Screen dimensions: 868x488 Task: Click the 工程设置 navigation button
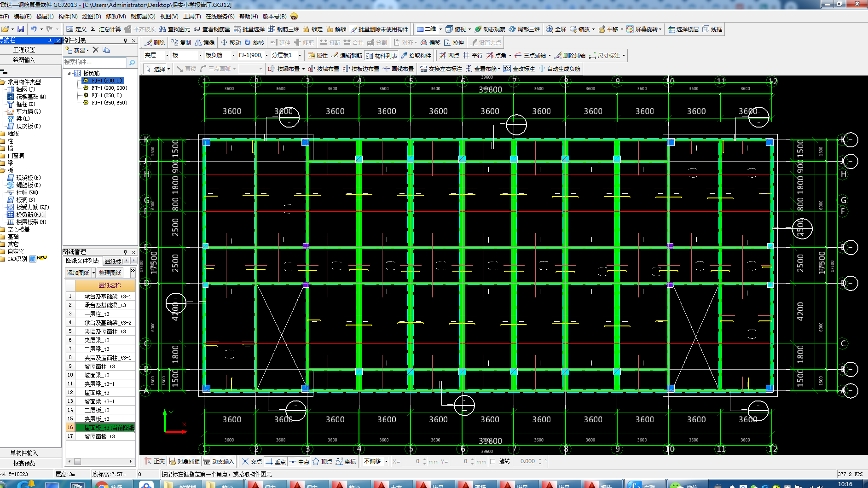pos(24,50)
